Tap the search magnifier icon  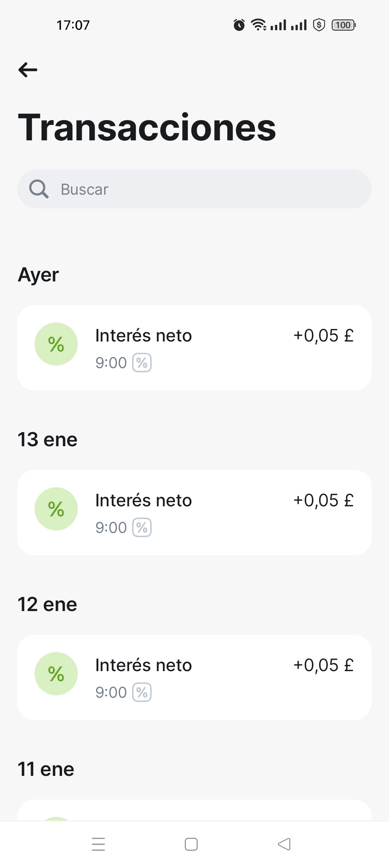coord(39,189)
